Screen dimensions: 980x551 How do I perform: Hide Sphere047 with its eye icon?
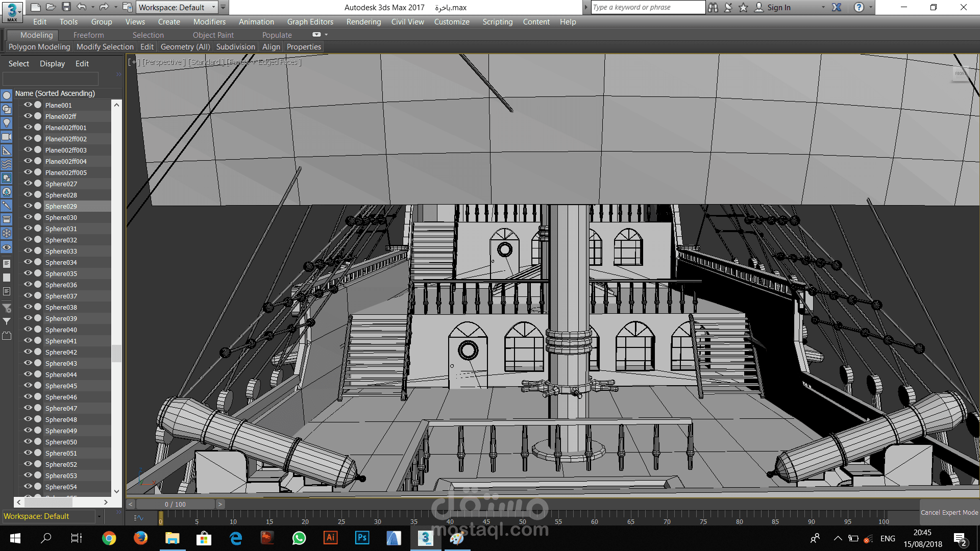tap(28, 408)
